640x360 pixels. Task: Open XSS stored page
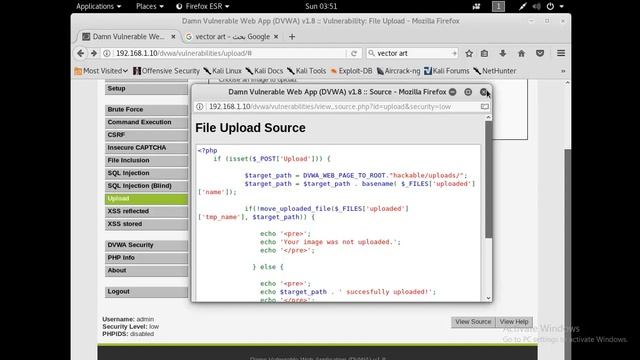point(146,224)
